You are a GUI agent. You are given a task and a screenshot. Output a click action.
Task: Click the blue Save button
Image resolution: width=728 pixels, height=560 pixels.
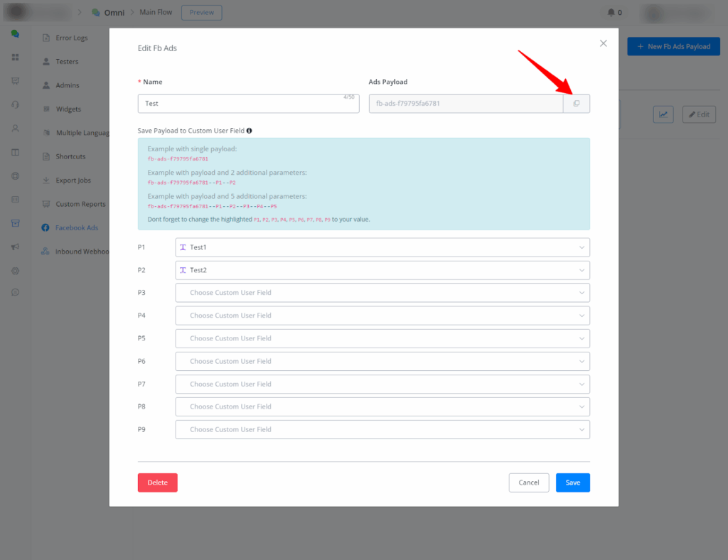572,483
